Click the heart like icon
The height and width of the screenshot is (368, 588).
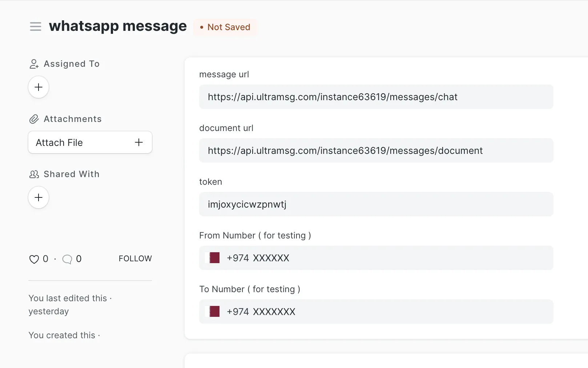(x=34, y=259)
